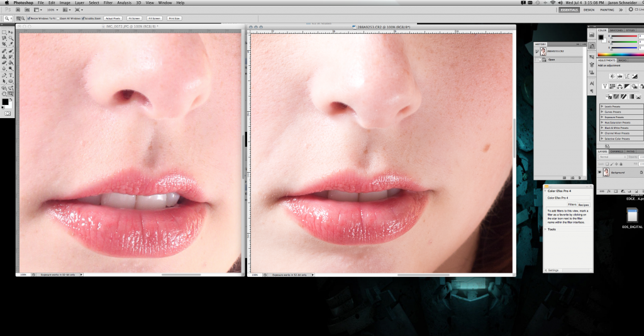Click the Color Balance adjustment icon
The image size is (644, 336).
click(x=619, y=86)
